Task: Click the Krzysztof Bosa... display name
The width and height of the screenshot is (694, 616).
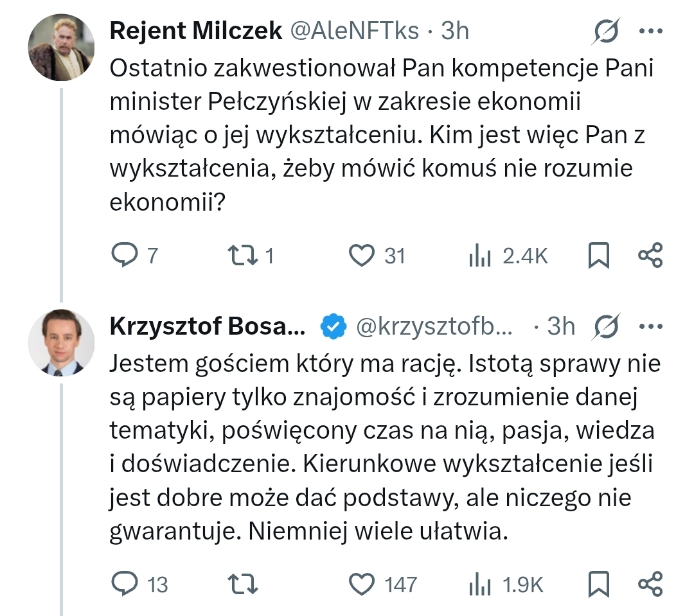Action: click(x=208, y=326)
